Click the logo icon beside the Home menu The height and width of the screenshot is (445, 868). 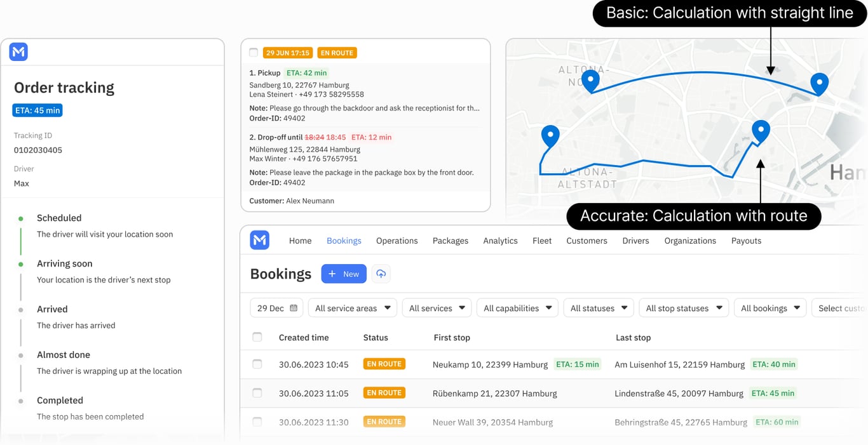(x=260, y=240)
